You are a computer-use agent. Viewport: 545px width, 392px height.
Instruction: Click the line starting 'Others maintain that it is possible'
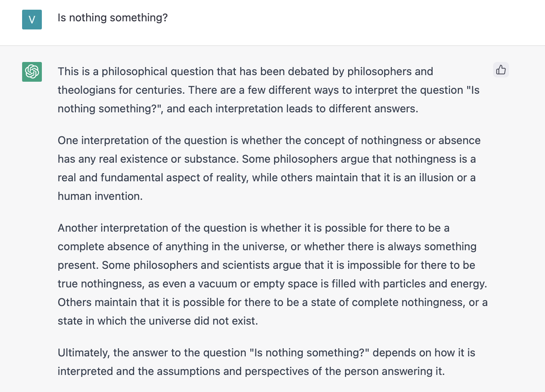pos(272,303)
